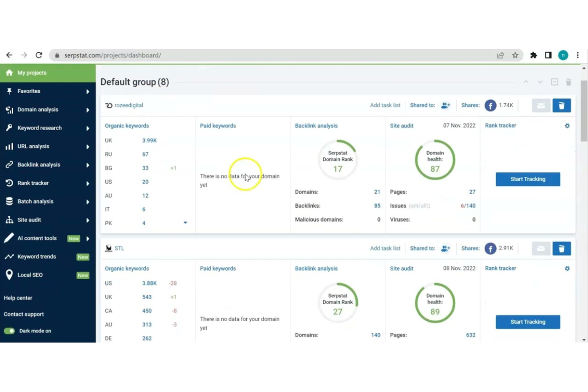Viewport: 588px width, 392px height.
Task: Open rozeedigital Rank tracker settings gear
Action: point(567,126)
